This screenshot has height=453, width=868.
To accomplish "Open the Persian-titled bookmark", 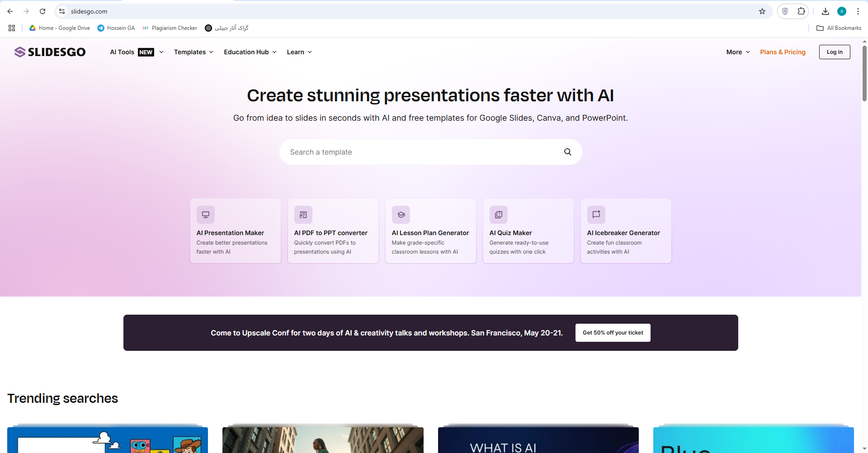I will [x=226, y=28].
